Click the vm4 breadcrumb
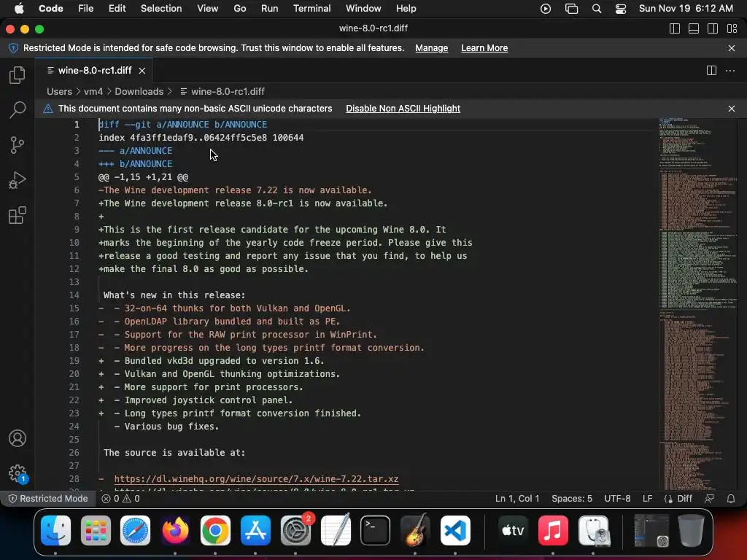Viewport: 747px width, 560px height. point(93,91)
